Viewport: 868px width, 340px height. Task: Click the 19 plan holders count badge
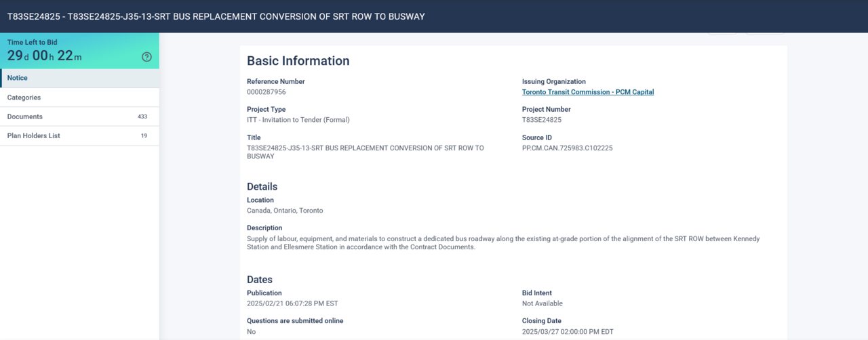(x=144, y=135)
